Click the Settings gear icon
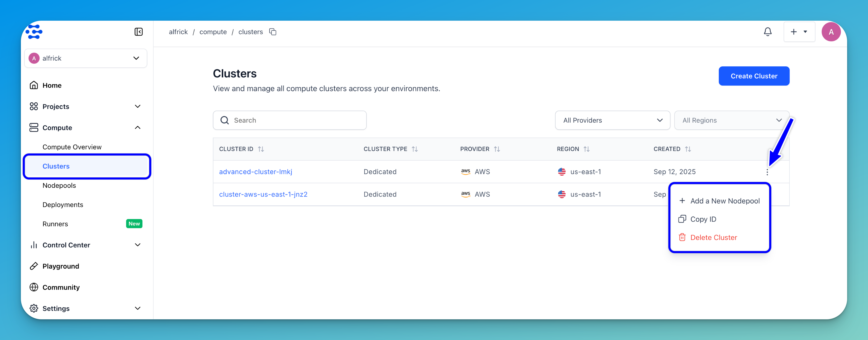This screenshot has height=340, width=868. point(34,308)
